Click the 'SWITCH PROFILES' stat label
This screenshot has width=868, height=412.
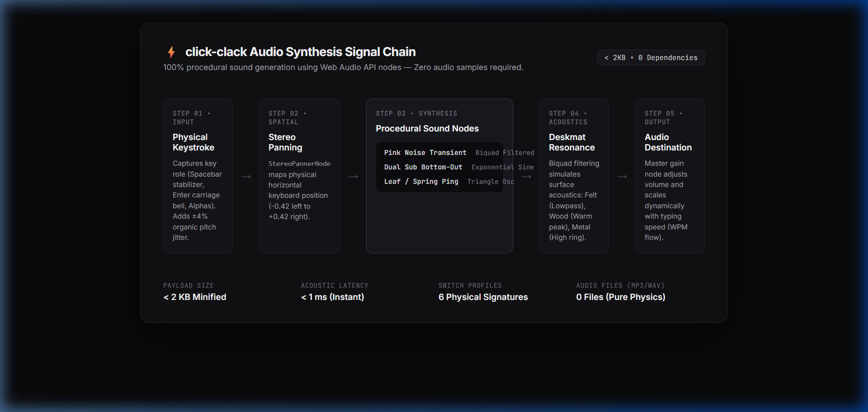[470, 286]
